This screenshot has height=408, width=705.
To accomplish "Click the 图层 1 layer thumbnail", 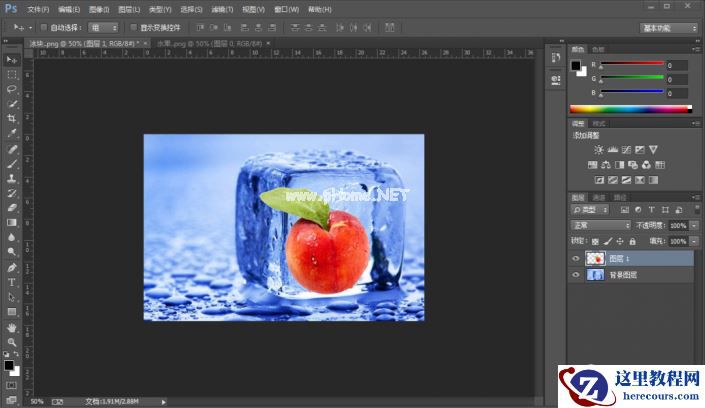I will [x=595, y=259].
